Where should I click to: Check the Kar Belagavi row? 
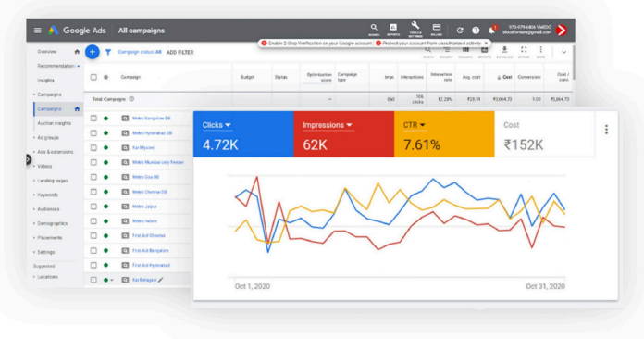tap(93, 280)
